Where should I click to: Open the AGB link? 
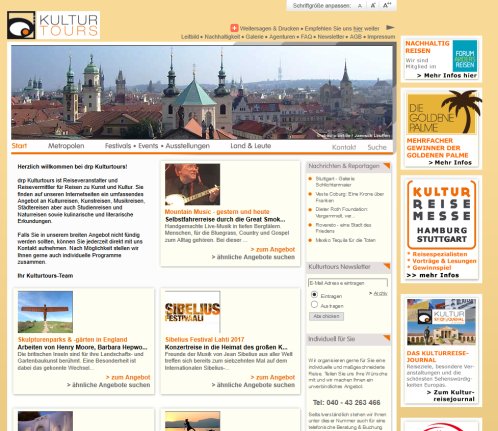coord(355,37)
